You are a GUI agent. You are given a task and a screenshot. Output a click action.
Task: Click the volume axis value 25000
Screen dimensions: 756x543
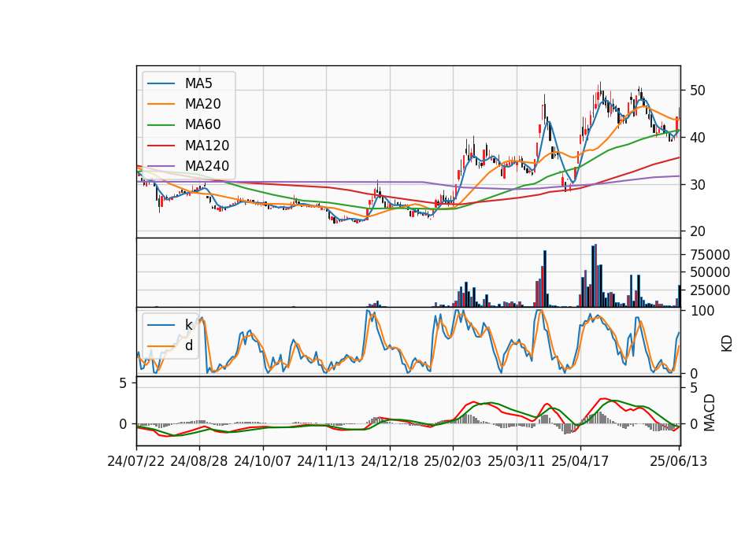710,290
